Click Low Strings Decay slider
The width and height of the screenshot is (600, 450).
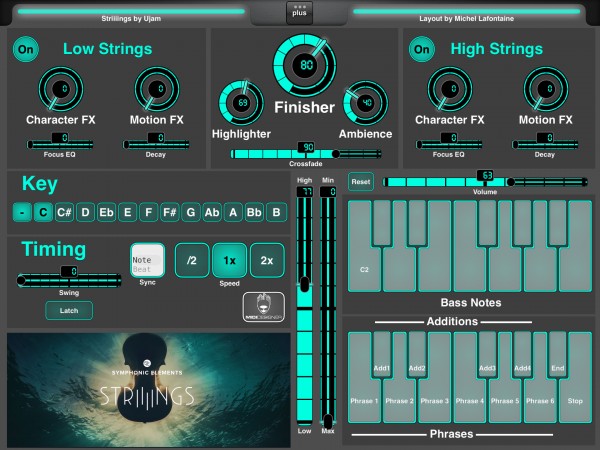coord(156,145)
